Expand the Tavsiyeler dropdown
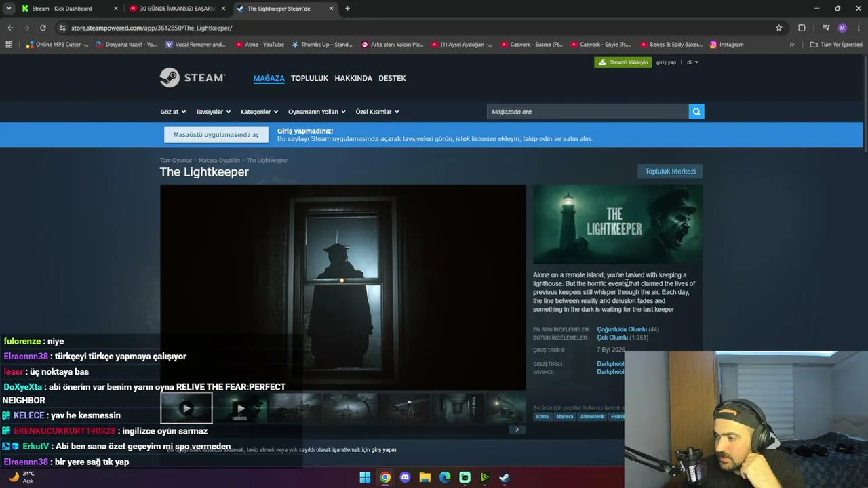This screenshot has width=868, height=488. coord(213,112)
